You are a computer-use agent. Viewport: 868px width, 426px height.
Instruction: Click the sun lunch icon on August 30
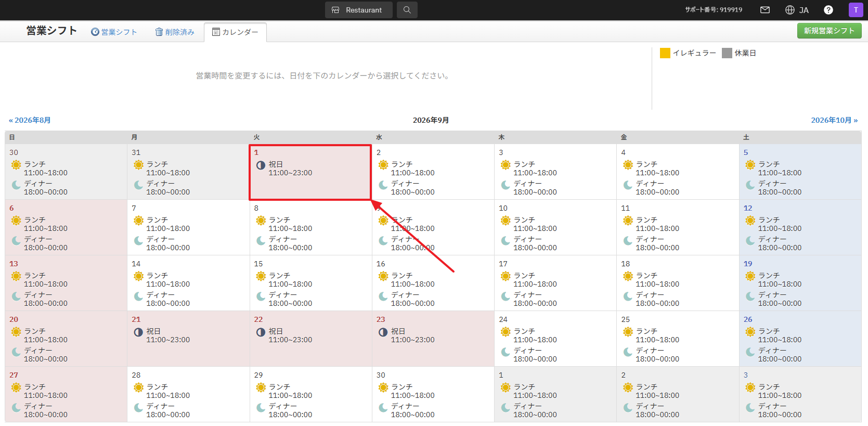click(x=16, y=165)
